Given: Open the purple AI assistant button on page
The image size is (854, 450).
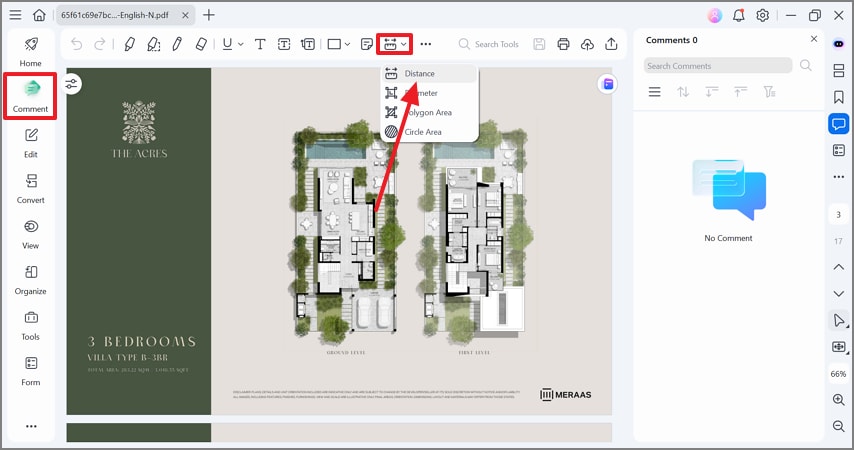Looking at the screenshot, I should tap(608, 84).
